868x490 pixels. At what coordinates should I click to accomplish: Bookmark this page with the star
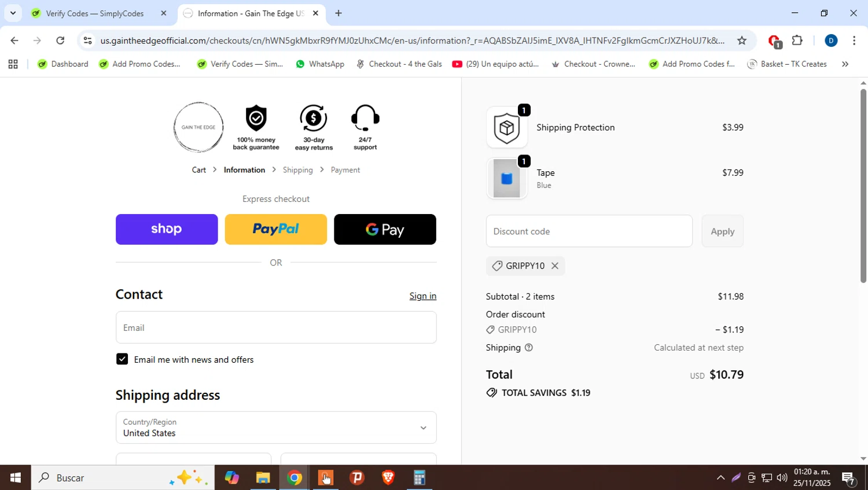pyautogui.click(x=742, y=40)
